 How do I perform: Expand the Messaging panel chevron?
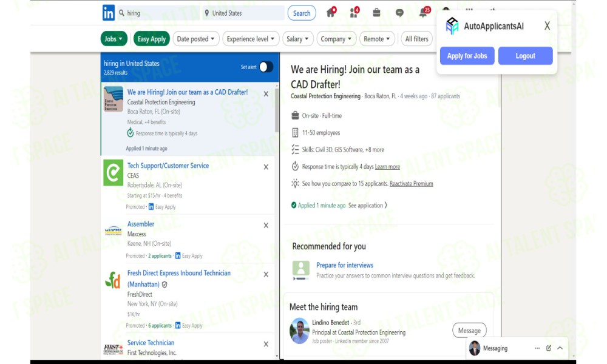point(560,348)
